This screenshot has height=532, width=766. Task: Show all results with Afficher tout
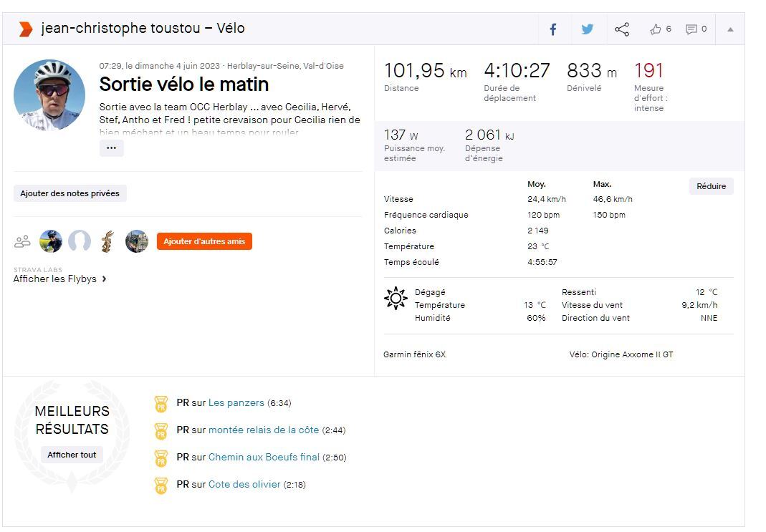[72, 455]
